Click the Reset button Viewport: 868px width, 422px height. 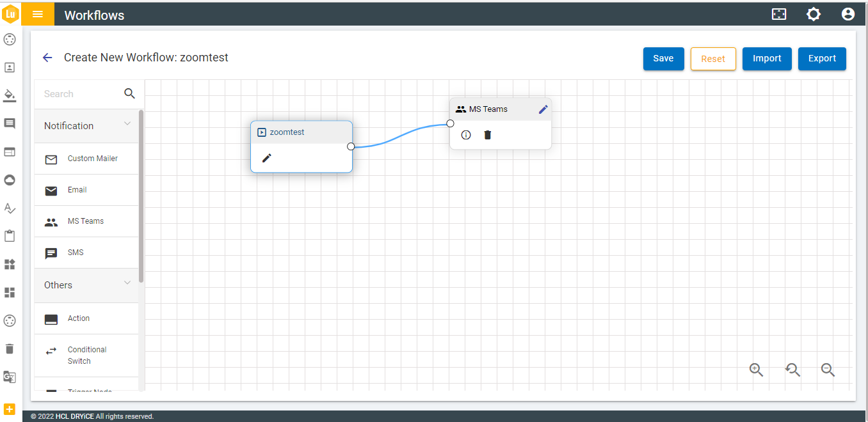point(713,59)
